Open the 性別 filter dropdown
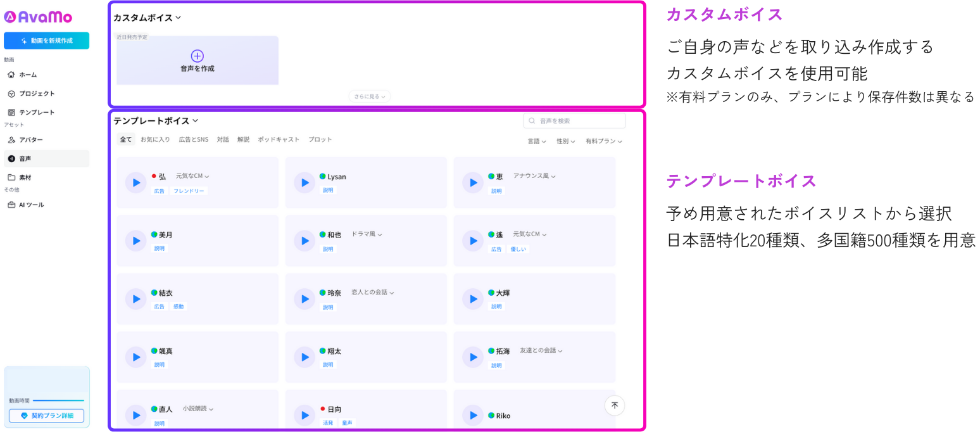 tap(566, 141)
